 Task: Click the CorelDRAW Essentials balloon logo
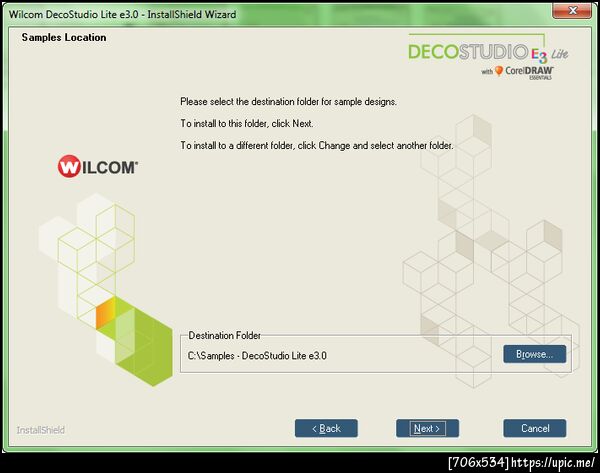(x=499, y=71)
